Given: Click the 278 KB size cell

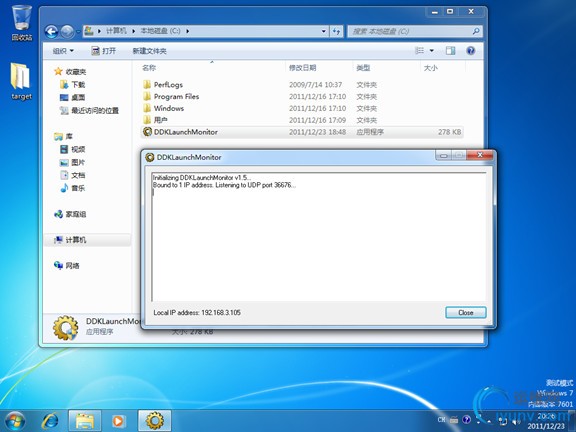Looking at the screenshot, I should (x=449, y=132).
